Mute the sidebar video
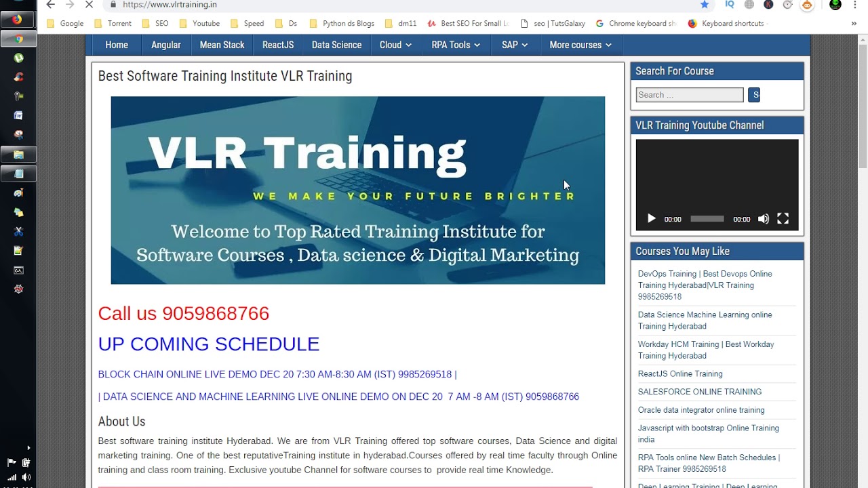The height and width of the screenshot is (488, 868). pyautogui.click(x=764, y=219)
